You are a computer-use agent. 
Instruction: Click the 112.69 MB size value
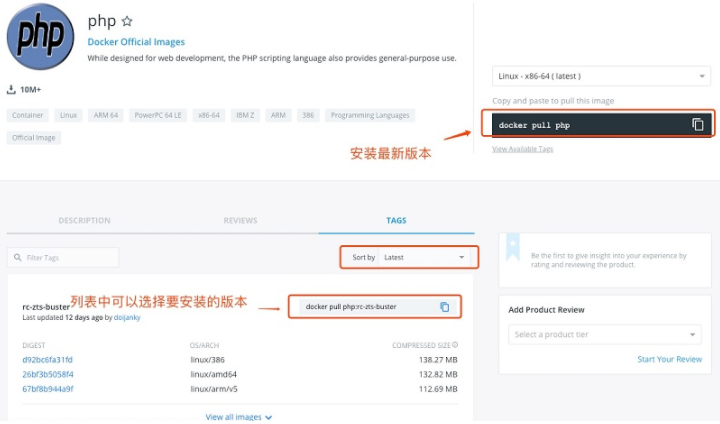438,389
